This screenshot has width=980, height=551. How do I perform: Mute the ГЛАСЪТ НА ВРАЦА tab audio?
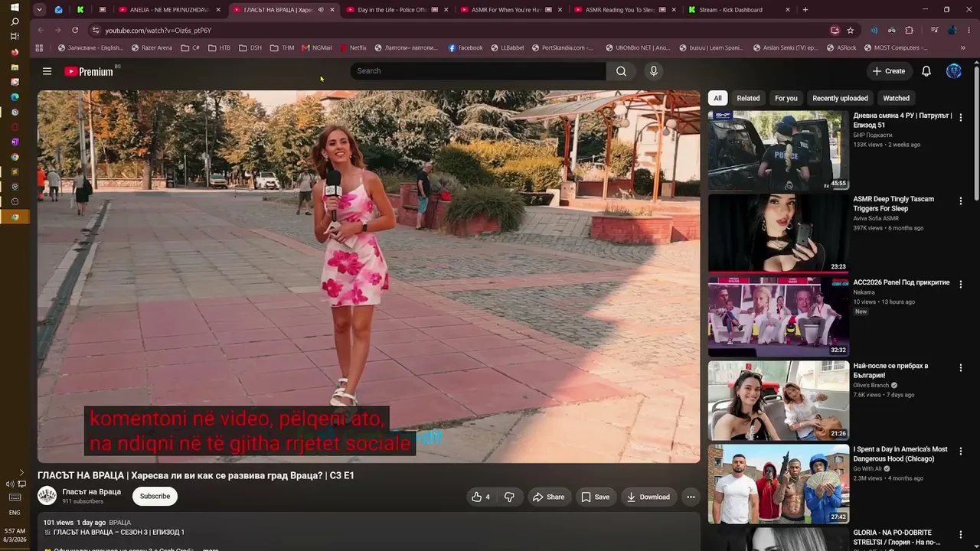pyautogui.click(x=321, y=10)
